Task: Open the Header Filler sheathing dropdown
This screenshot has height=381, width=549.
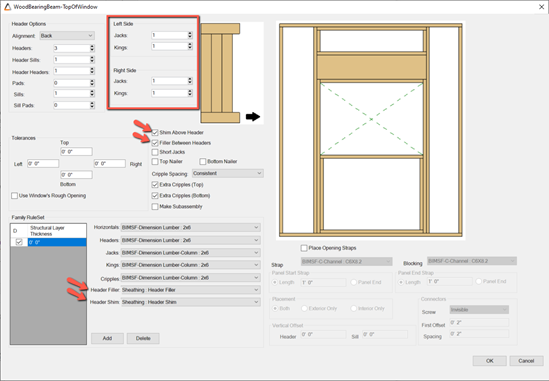Action: [190, 290]
